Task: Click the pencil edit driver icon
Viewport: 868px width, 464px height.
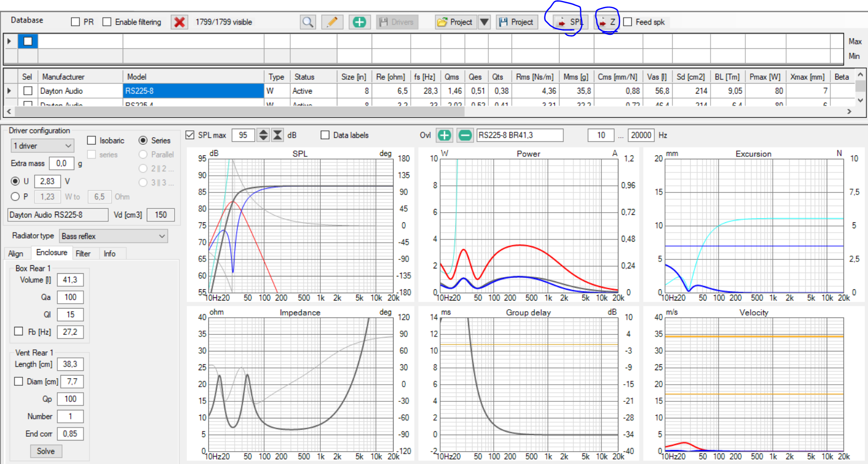Action: click(332, 22)
